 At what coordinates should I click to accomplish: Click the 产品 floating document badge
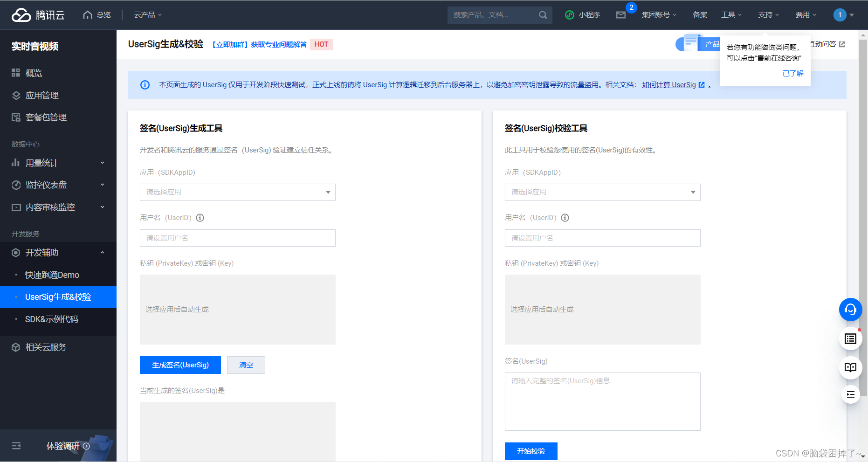pyautogui.click(x=698, y=44)
